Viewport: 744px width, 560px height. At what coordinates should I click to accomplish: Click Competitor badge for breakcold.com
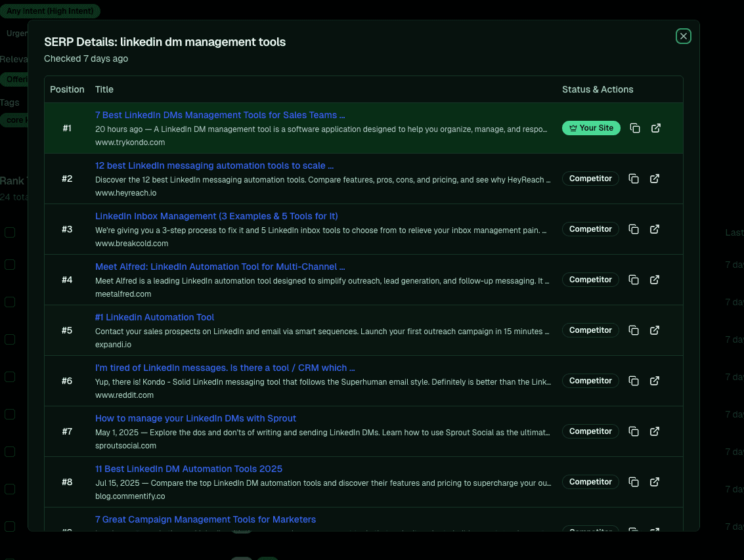pos(590,229)
